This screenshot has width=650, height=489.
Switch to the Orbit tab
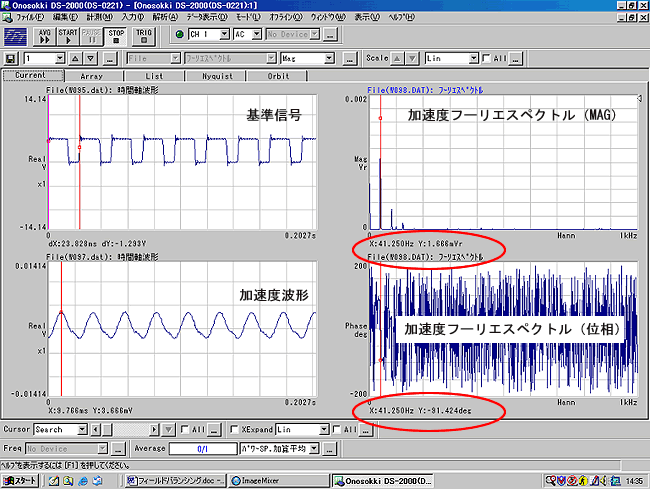[x=278, y=76]
